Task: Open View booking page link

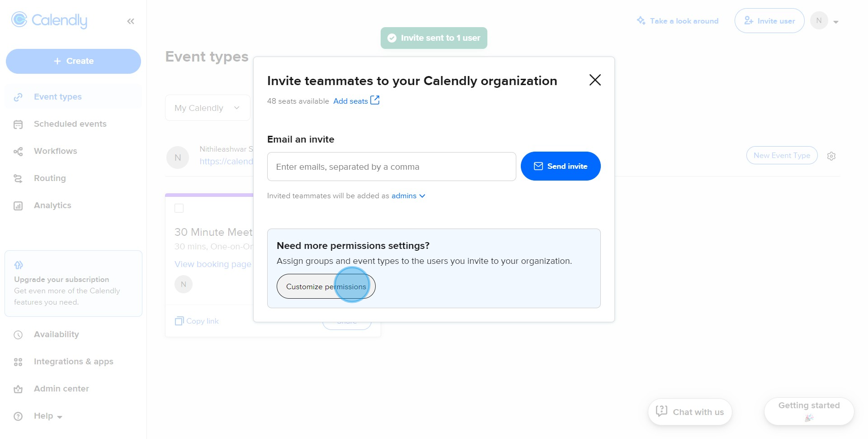Action: click(213, 264)
